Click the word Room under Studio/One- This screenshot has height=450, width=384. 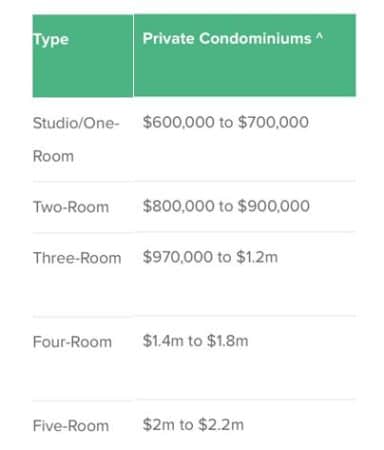(x=53, y=156)
